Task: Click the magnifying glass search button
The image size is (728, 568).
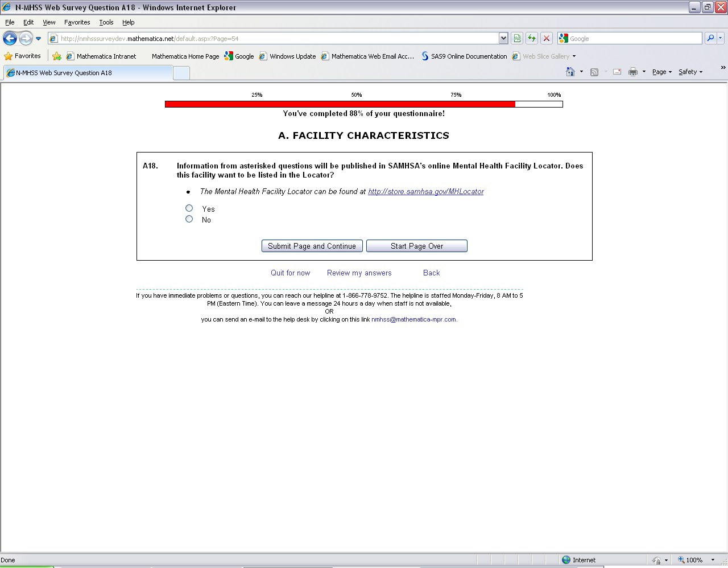Action: pyautogui.click(x=710, y=38)
